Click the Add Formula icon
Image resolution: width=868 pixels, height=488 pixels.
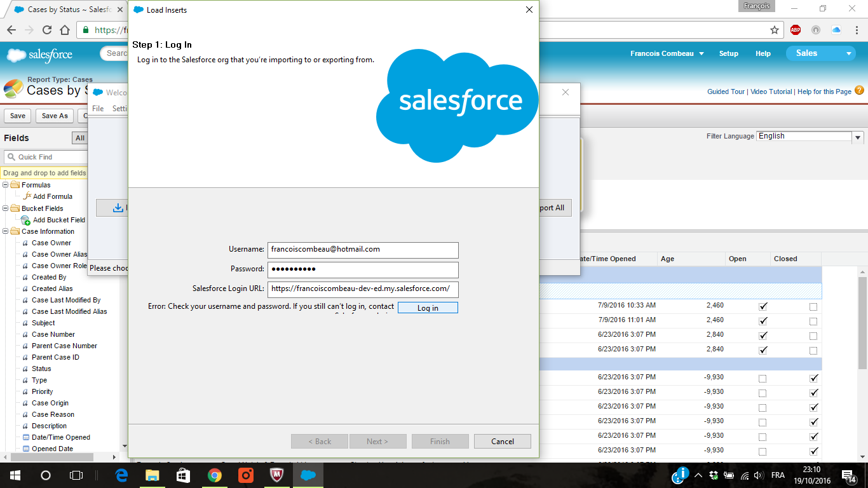[x=27, y=196]
